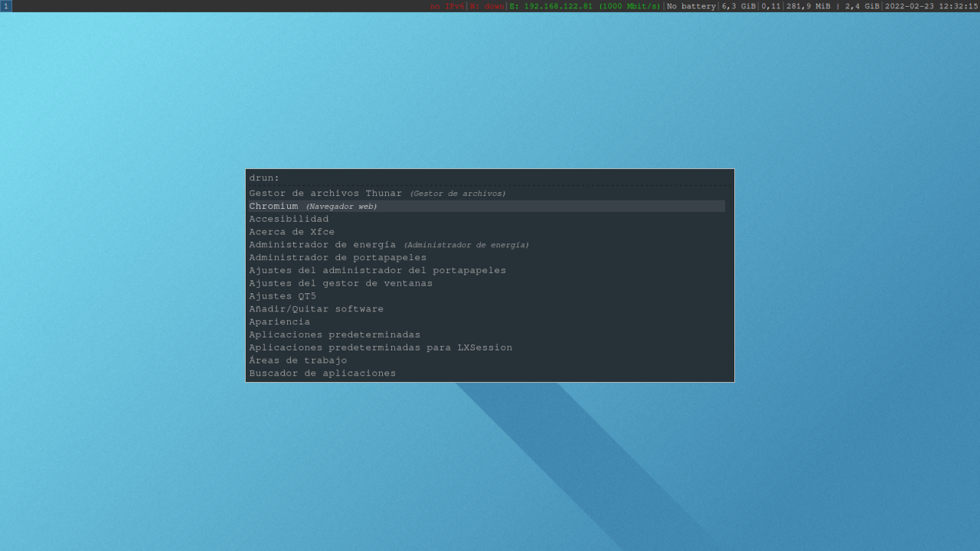Click the no IPv6 status entry
Screen dimensions: 980x551
447,6
